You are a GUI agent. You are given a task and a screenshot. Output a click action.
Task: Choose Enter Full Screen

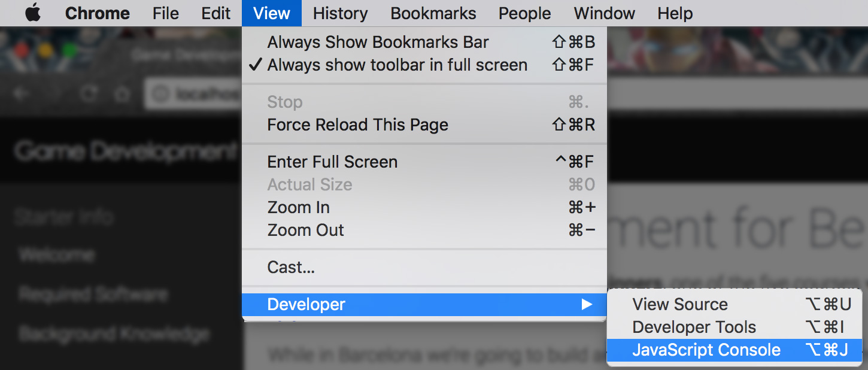[x=332, y=162]
